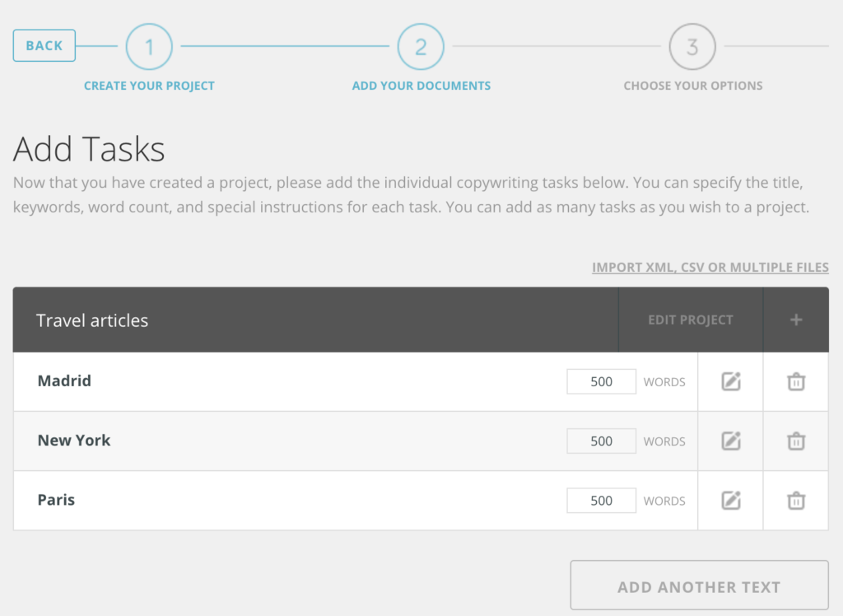Delete the Paris task via the trash icon
This screenshot has width=843, height=616.
coord(795,500)
